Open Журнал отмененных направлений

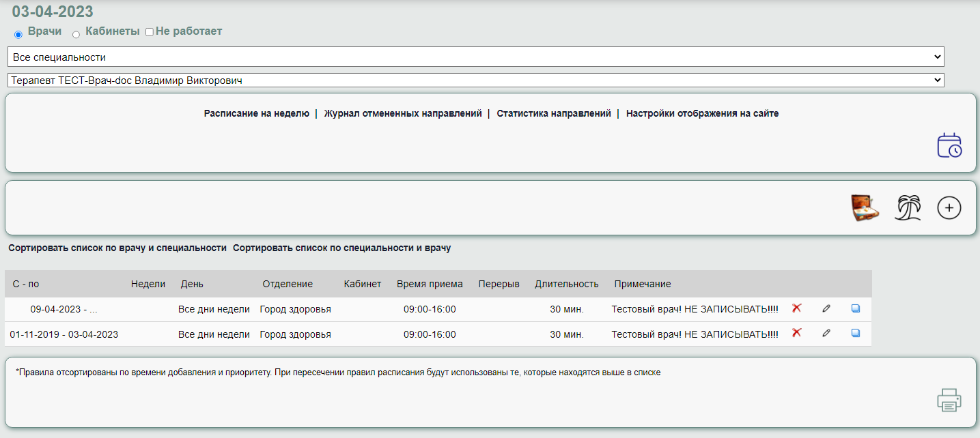click(403, 114)
